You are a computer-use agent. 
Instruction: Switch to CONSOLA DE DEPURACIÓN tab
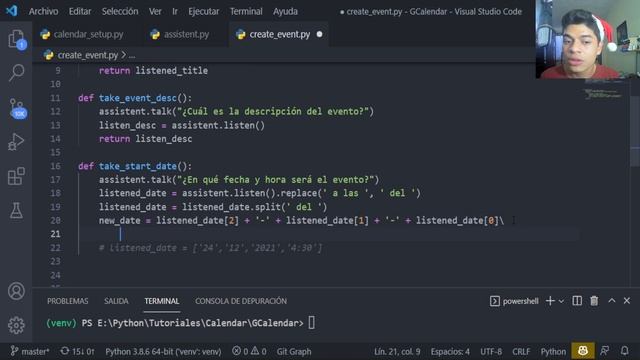pyautogui.click(x=241, y=301)
